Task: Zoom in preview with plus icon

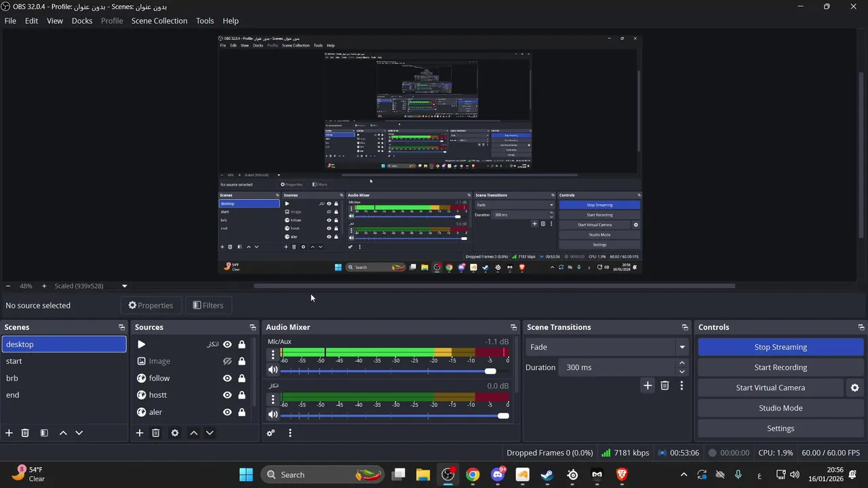Action: 44,286
